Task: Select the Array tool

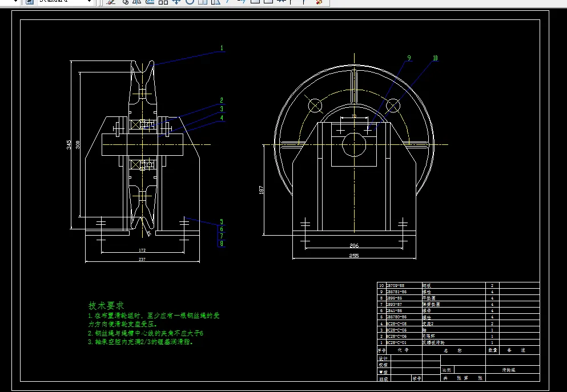Action: (163, 2)
